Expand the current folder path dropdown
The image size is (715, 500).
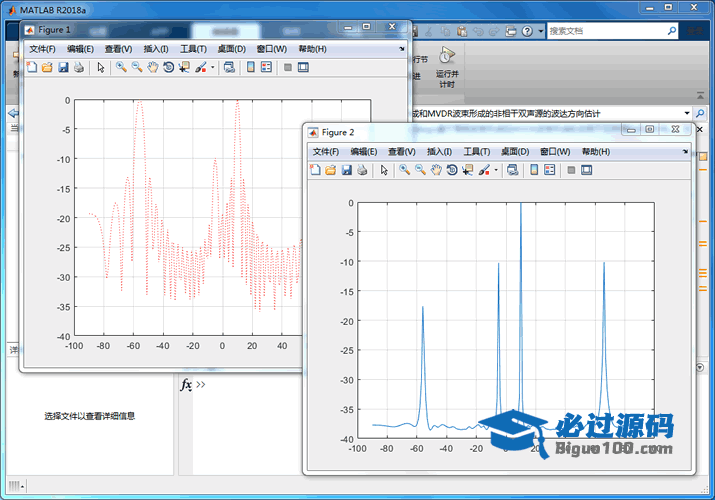tap(687, 113)
